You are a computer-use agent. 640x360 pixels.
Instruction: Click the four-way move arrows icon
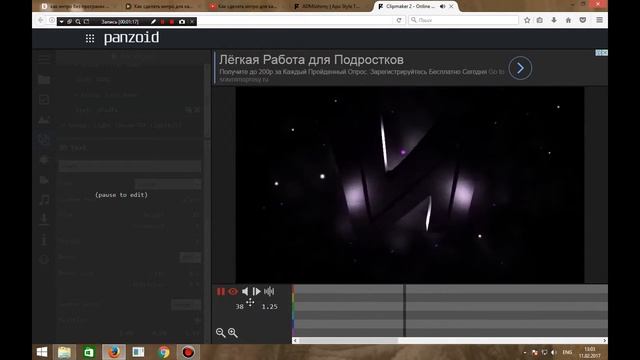pyautogui.click(x=250, y=302)
